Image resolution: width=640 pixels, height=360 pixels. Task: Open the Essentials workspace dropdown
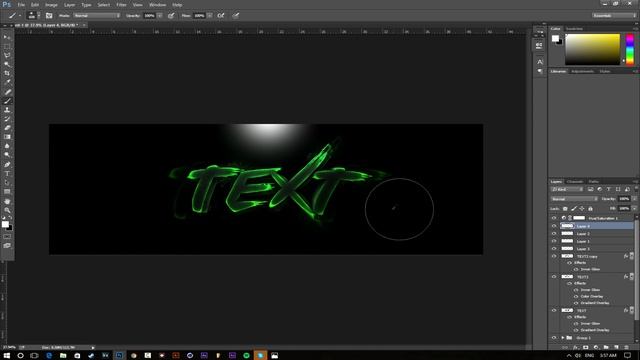(x=614, y=16)
